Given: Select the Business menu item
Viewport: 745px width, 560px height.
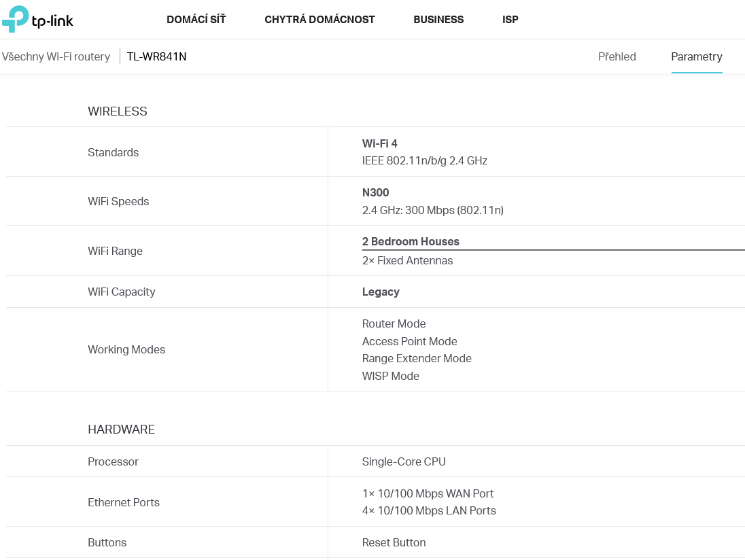Looking at the screenshot, I should [438, 20].
